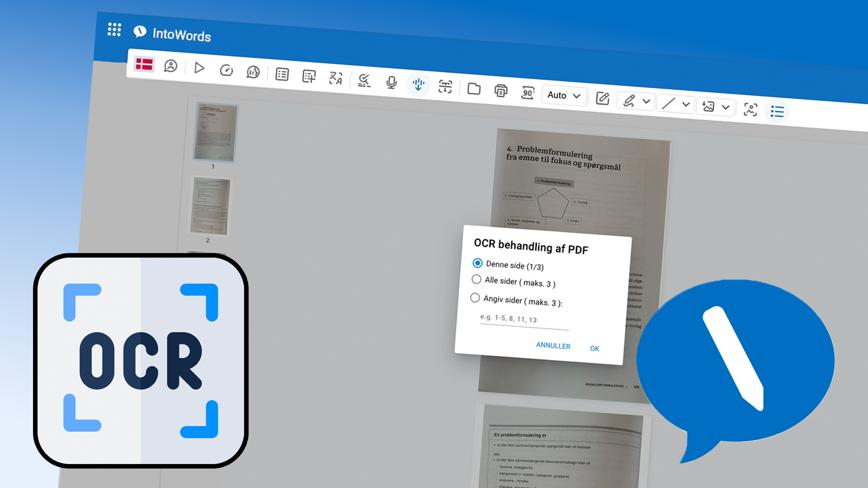The height and width of the screenshot is (488, 868).
Task: Confirm the dialog with OK
Action: [x=594, y=348]
